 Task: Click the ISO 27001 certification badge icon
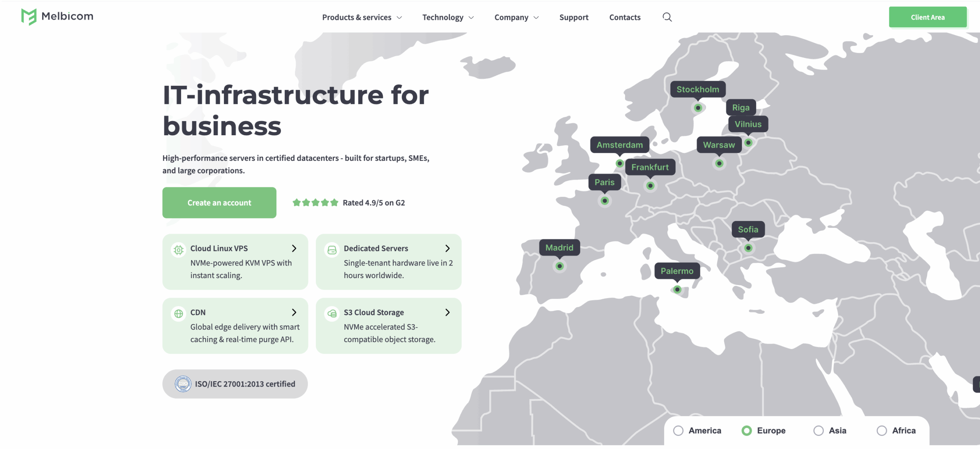pos(183,384)
